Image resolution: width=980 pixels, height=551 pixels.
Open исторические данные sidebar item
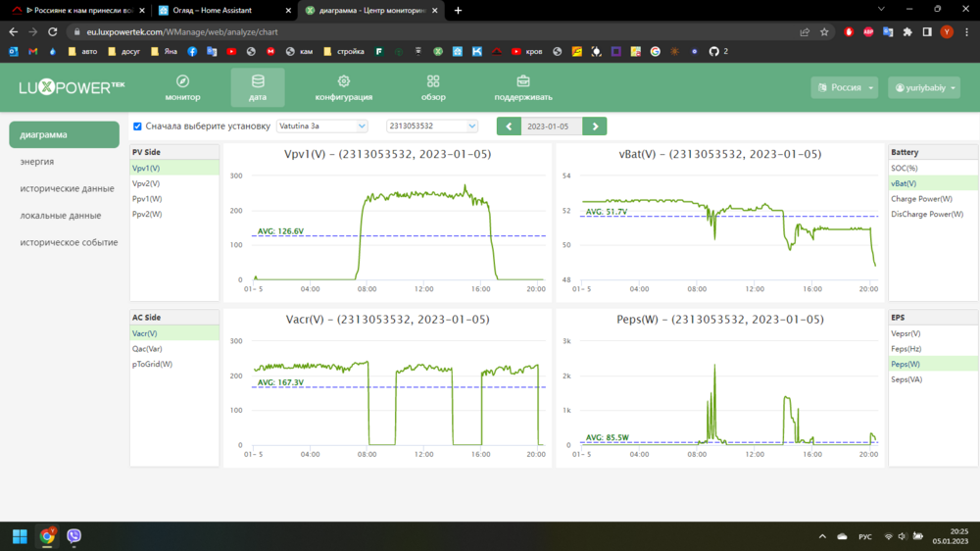[x=67, y=188]
